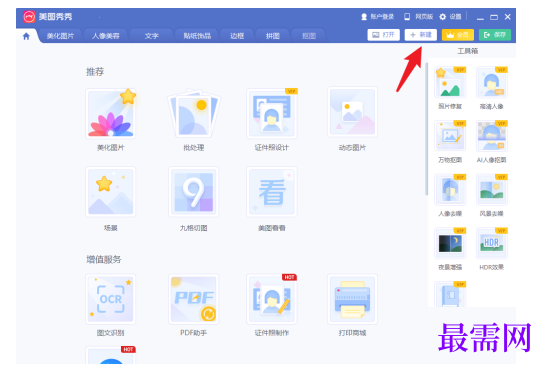The width and height of the screenshot is (550, 369).
Task: Open the 拼图 tab
Action: click(273, 36)
